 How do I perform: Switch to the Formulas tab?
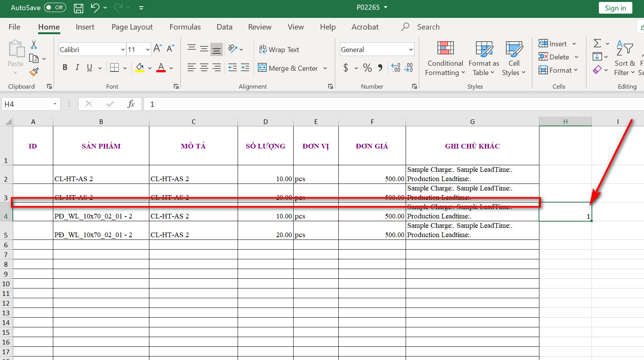185,27
